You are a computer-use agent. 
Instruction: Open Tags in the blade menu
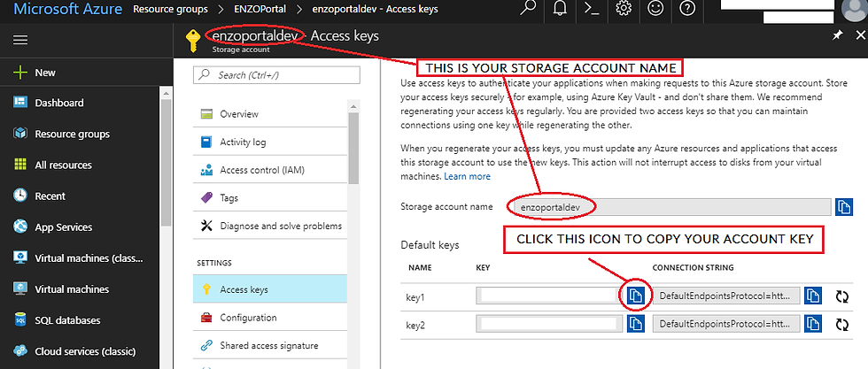coord(270,197)
